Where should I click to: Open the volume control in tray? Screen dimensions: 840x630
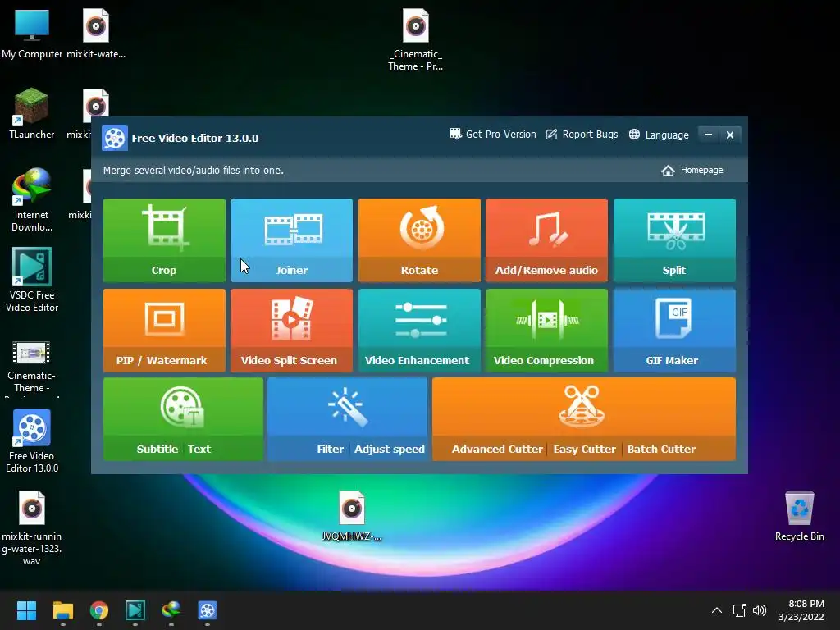760,610
